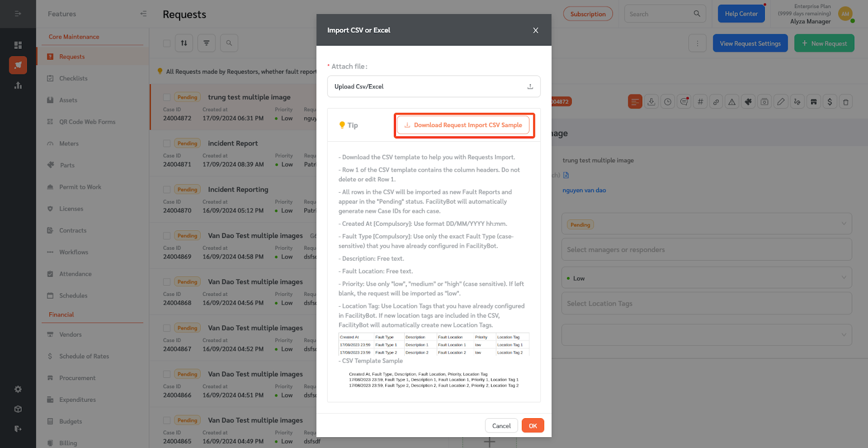Click the dollar sign icon in request toolbar
Screen dimensions: 868x448
(829, 102)
